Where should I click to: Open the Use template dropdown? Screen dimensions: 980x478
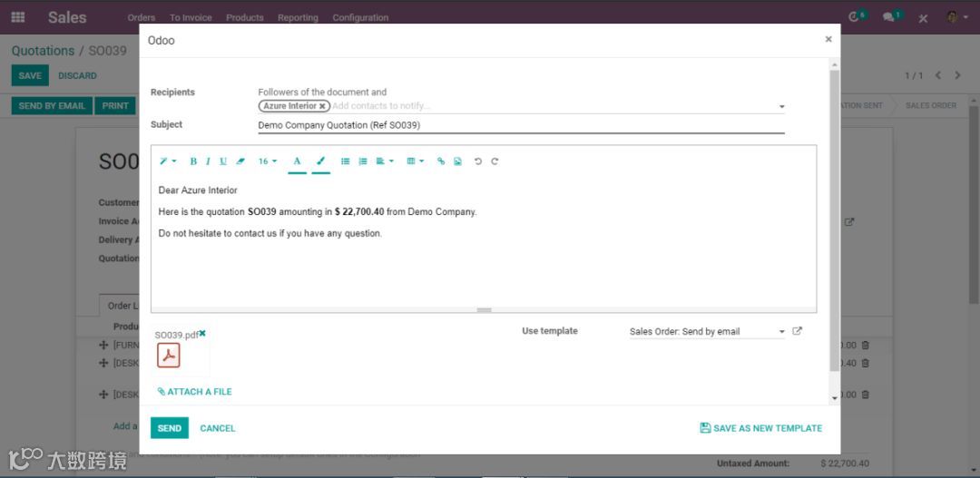pos(707,332)
